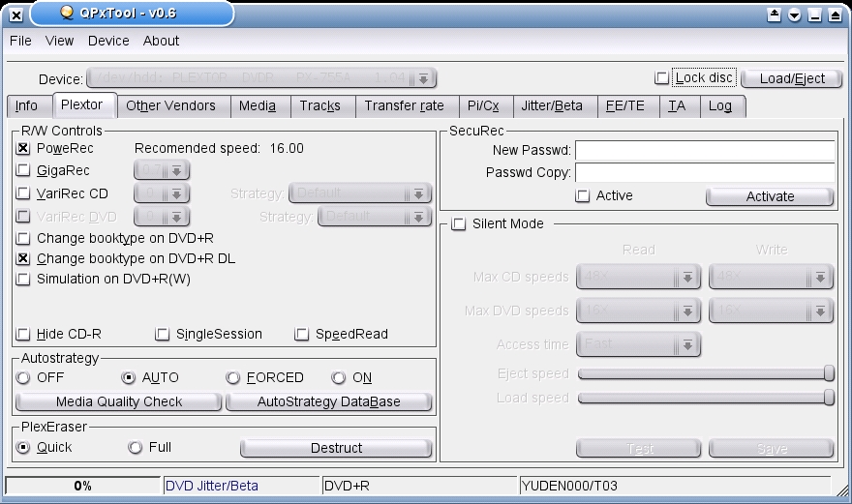Click the Silent Mode Save button
852x504 pixels.
[771, 449]
